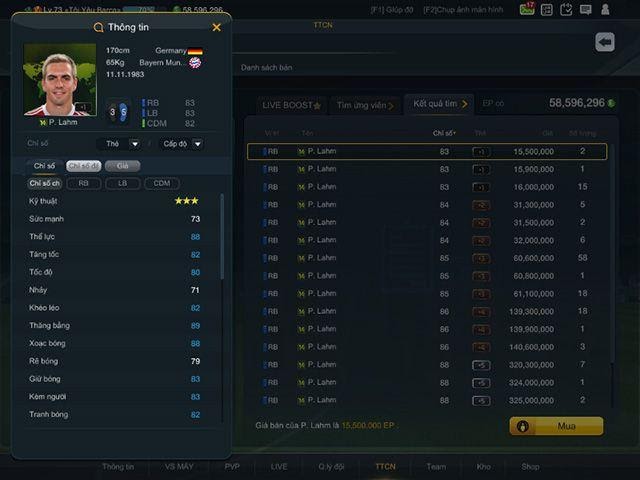
Task: Open the calendar attendance icon in the top bar
Action: click(x=566, y=9)
